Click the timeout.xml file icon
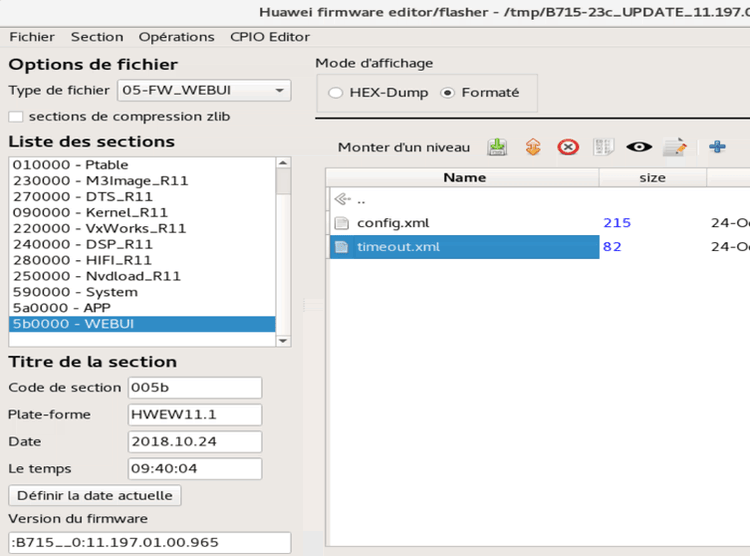Viewport: 750px width, 556px height. pyautogui.click(x=342, y=247)
